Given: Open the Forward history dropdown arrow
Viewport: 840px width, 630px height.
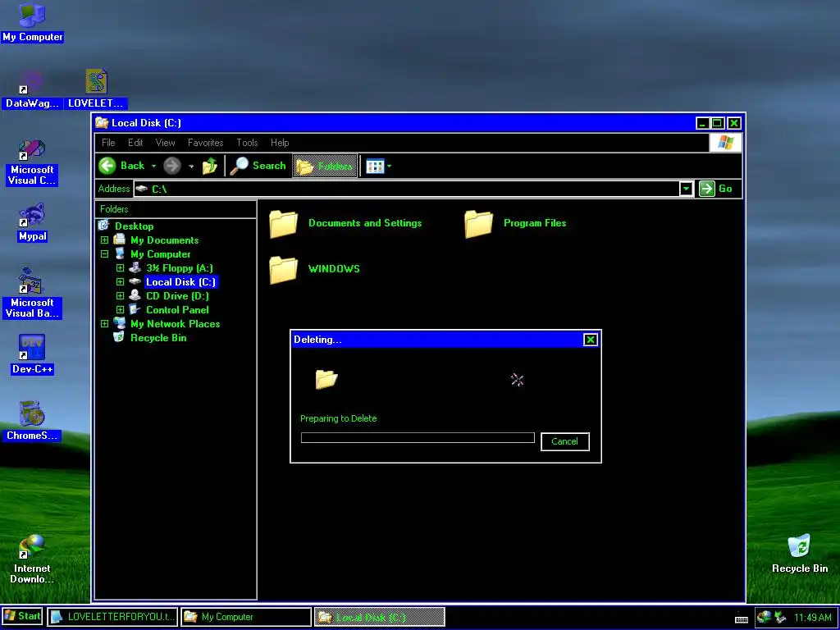Looking at the screenshot, I should point(191,166).
